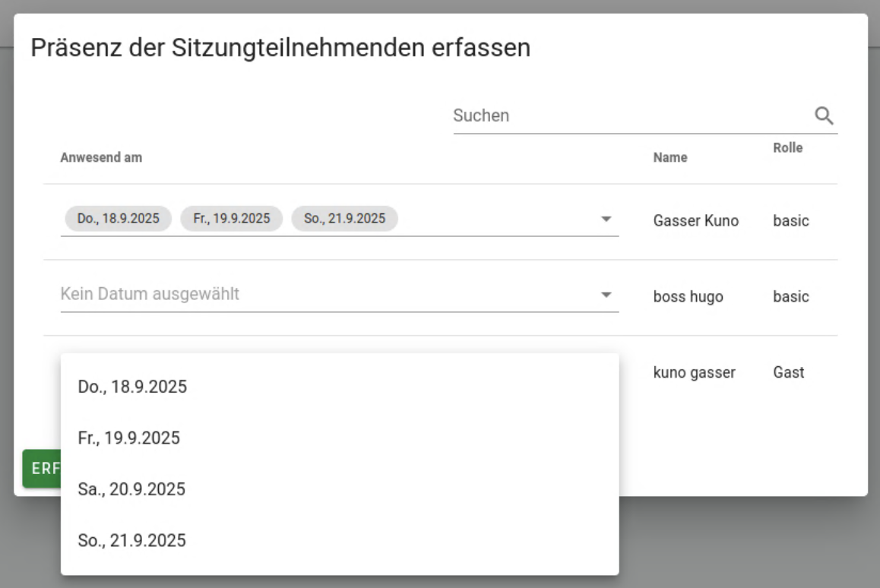Click the 'Kein Datum ausgewählt' field
Image resolution: width=880 pixels, height=588 pixels.
tap(327, 294)
